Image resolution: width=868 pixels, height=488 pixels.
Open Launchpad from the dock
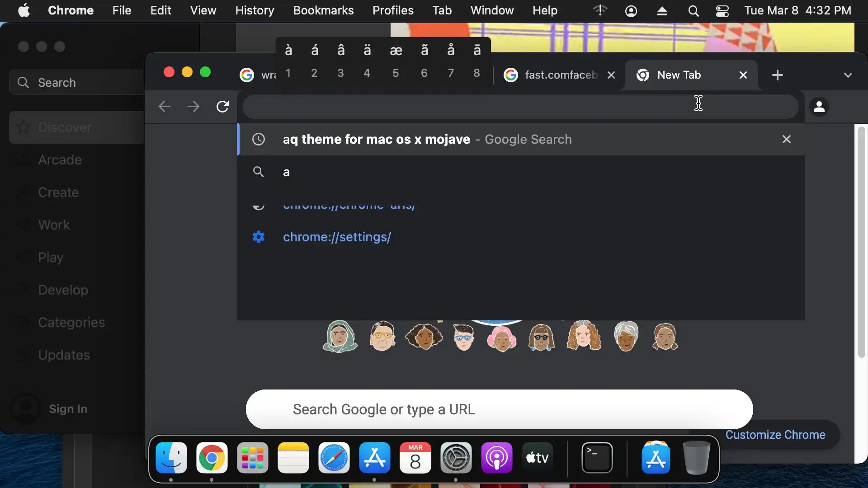(252, 458)
